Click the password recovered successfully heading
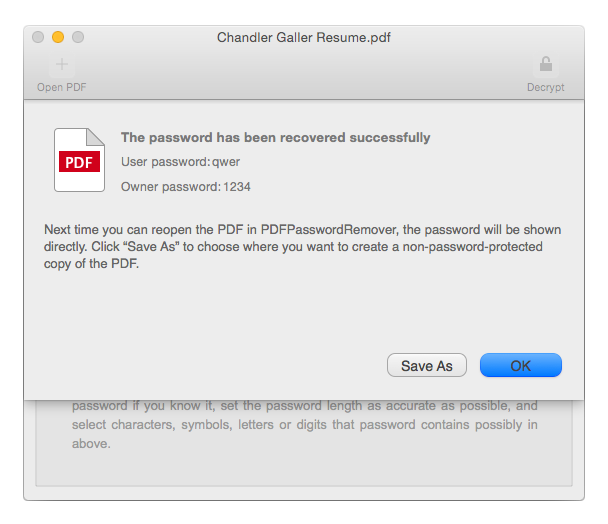This screenshot has height=524, width=608. click(276, 137)
